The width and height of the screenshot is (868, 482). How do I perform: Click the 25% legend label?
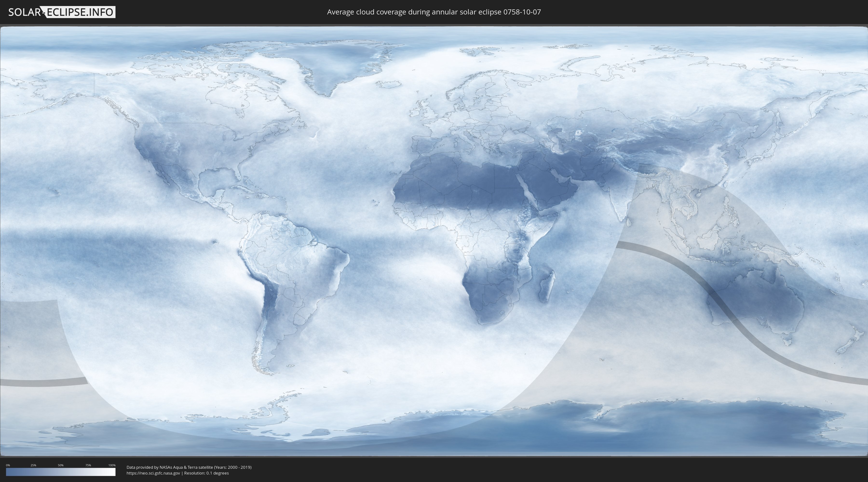pos(33,465)
